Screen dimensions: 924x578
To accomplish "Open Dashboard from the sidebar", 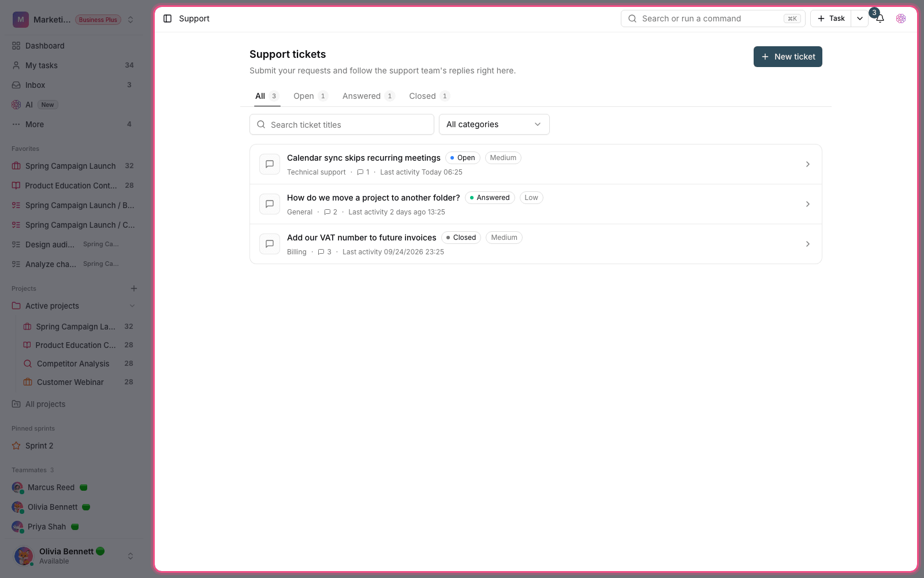I will pos(74,46).
